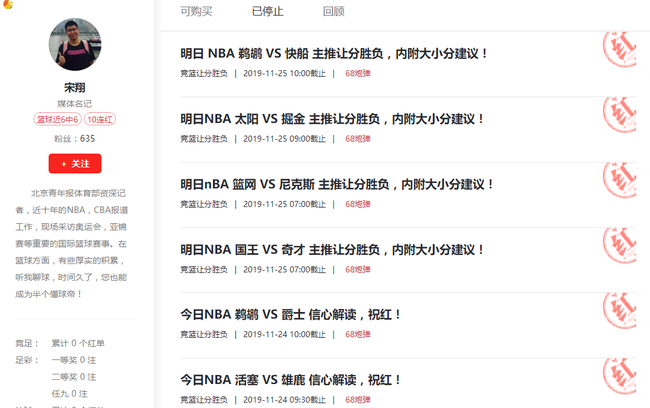Click the red stamp icon on 鹈鹕 VS 爵士
The width and height of the screenshot is (650, 408).
point(620,311)
